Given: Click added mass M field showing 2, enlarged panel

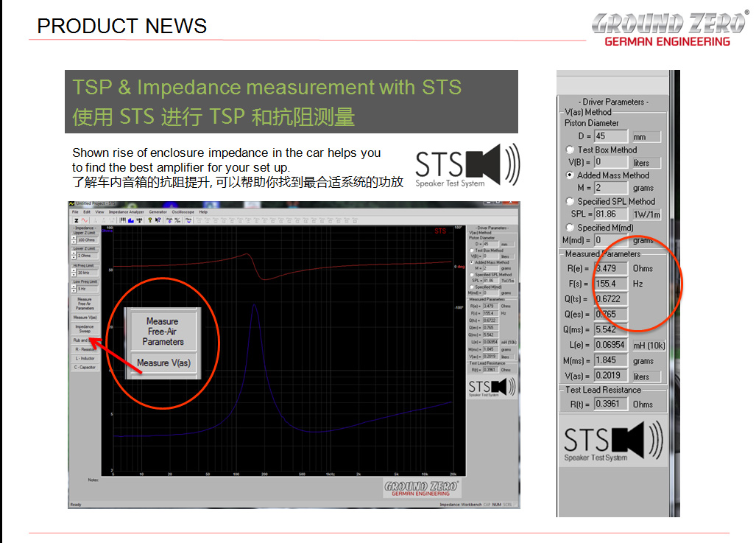Looking at the screenshot, I should (611, 188).
